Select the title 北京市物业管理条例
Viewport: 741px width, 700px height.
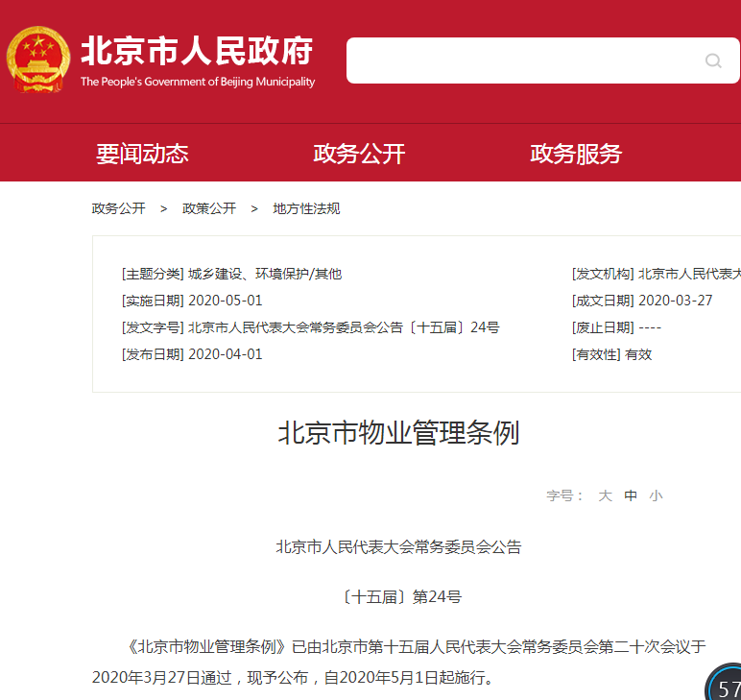tap(399, 432)
